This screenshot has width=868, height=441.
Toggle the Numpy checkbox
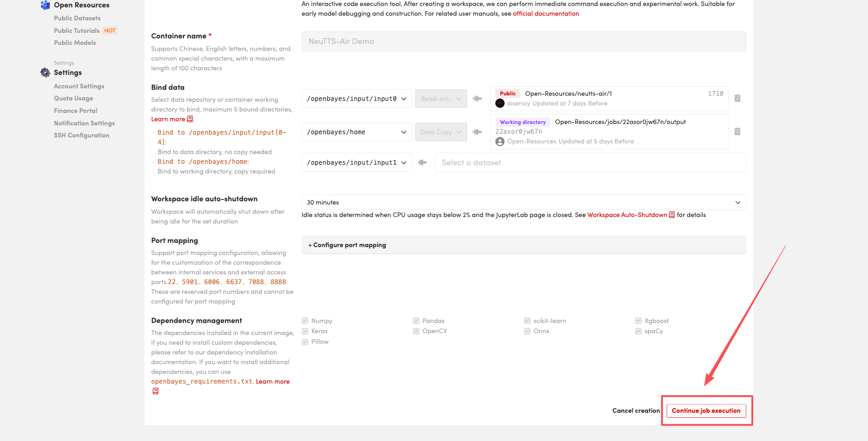(x=305, y=321)
